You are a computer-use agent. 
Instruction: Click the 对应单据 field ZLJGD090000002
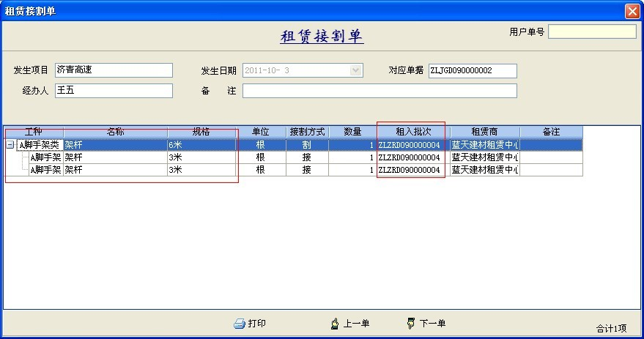coord(473,70)
